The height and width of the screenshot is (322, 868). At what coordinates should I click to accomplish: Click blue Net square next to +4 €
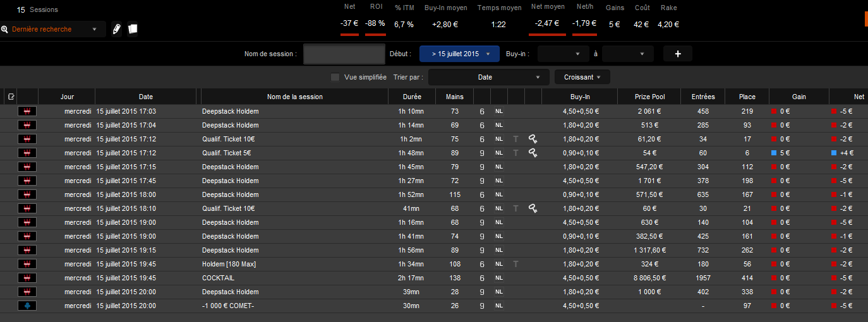coord(834,153)
